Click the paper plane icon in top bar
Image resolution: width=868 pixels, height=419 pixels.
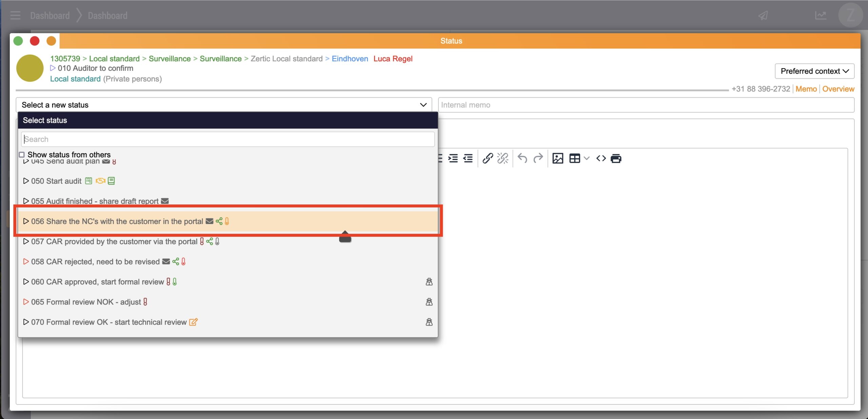pos(763,16)
